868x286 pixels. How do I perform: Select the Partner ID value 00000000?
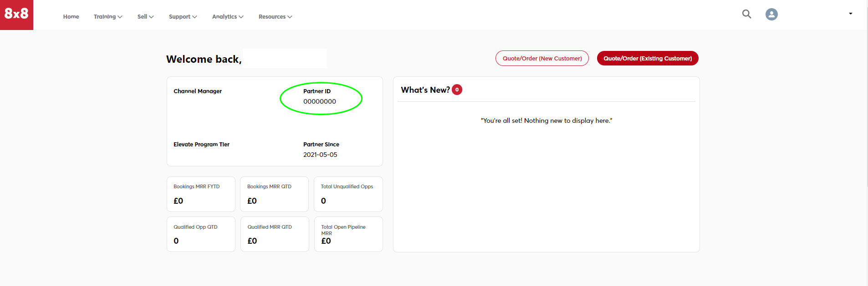(320, 101)
